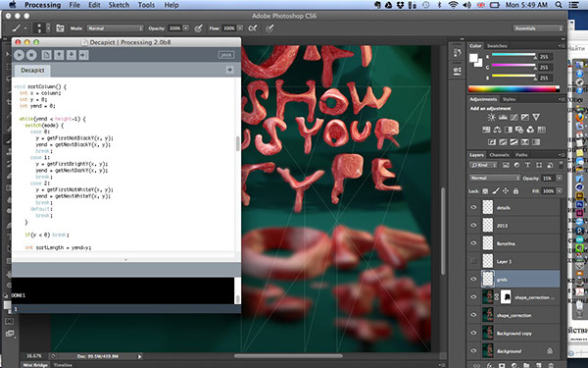Toggle the Brush panel icon in options bar
588x368 pixels.
coord(60,28)
